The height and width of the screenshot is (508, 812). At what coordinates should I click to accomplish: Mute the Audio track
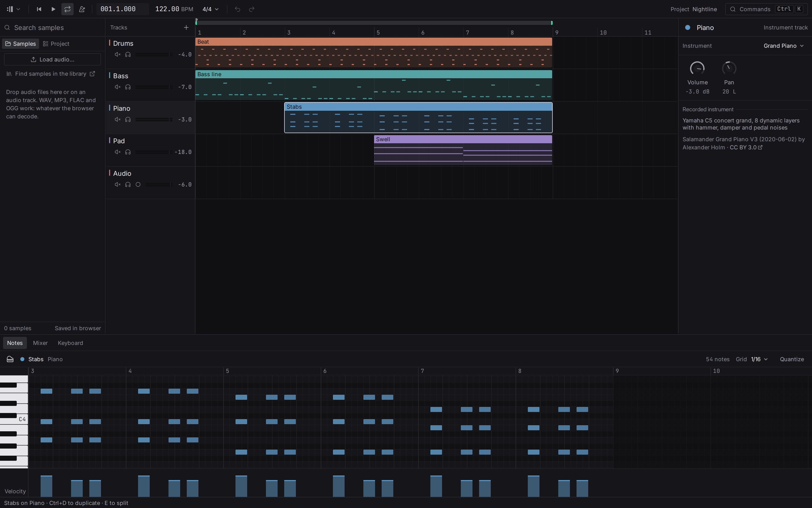(117, 184)
